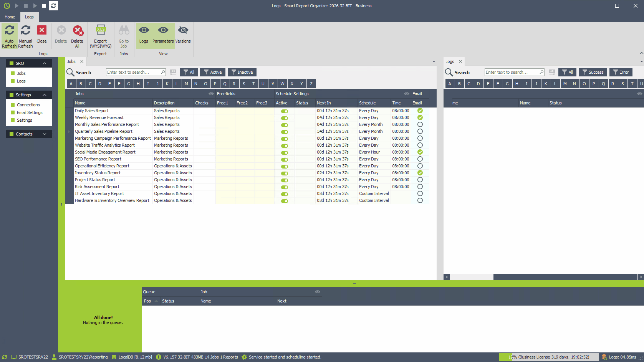644x362 pixels.
Task: Click the LocalDB database status item
Action: point(132,357)
